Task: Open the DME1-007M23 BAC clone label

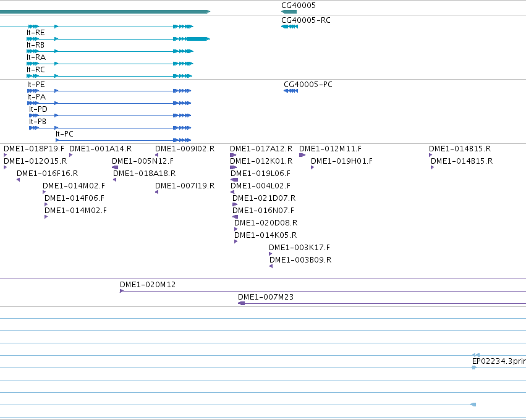Action: (266, 297)
